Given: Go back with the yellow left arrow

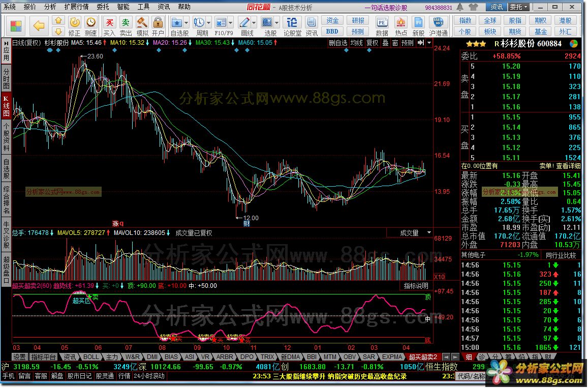Looking at the screenshot, I should coord(39,25).
